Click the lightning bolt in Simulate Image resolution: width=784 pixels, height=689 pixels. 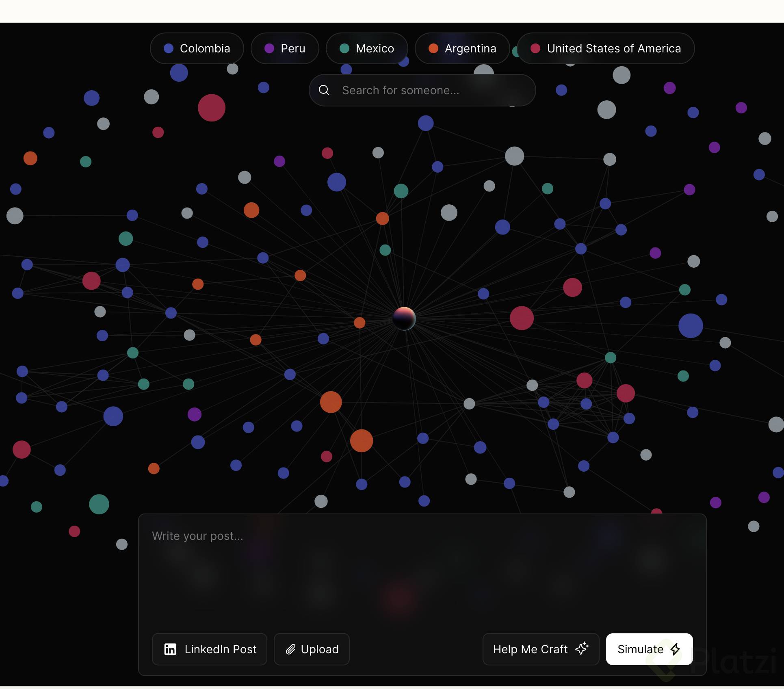[x=675, y=649]
